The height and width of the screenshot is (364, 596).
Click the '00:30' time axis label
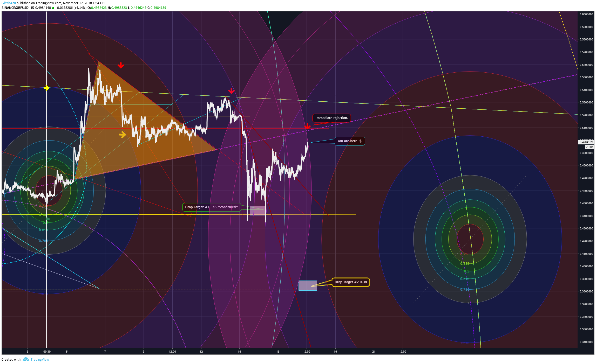click(x=47, y=352)
